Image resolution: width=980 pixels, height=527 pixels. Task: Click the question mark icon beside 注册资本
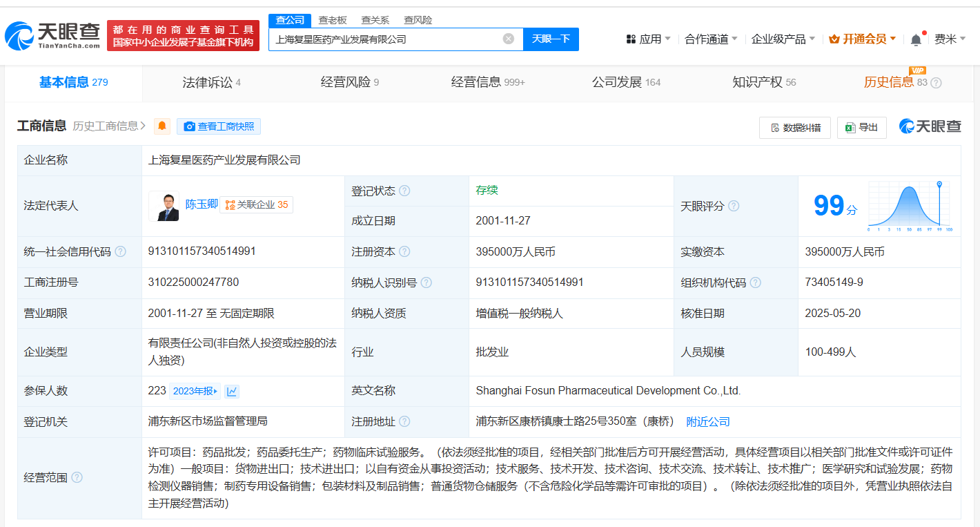pyautogui.click(x=405, y=251)
